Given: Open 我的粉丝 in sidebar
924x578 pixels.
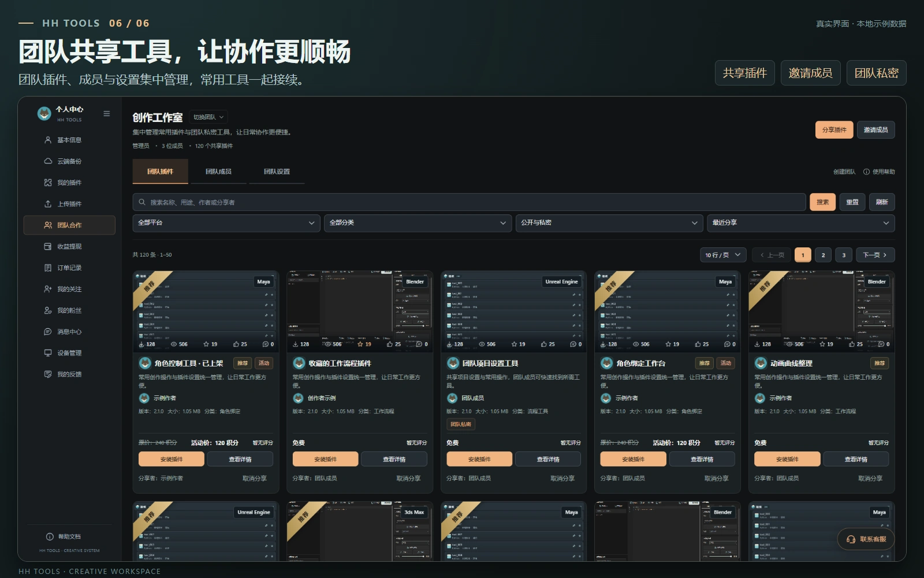Looking at the screenshot, I should coord(69,310).
